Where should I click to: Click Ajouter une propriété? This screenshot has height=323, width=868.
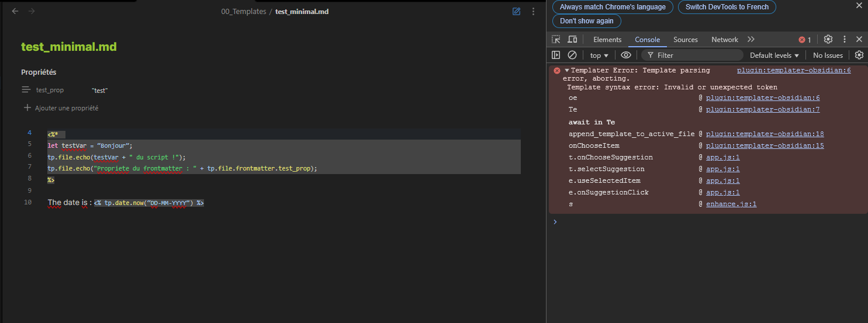click(67, 108)
